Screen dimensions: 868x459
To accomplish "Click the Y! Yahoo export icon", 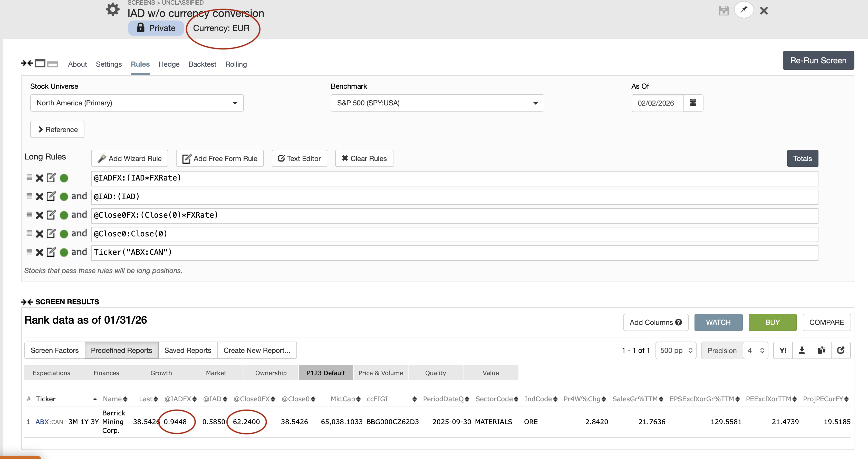I will coord(783,350).
